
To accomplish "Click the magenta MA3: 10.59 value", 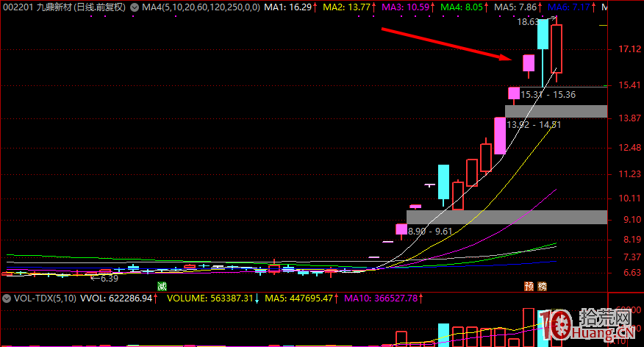I will (x=405, y=7).
